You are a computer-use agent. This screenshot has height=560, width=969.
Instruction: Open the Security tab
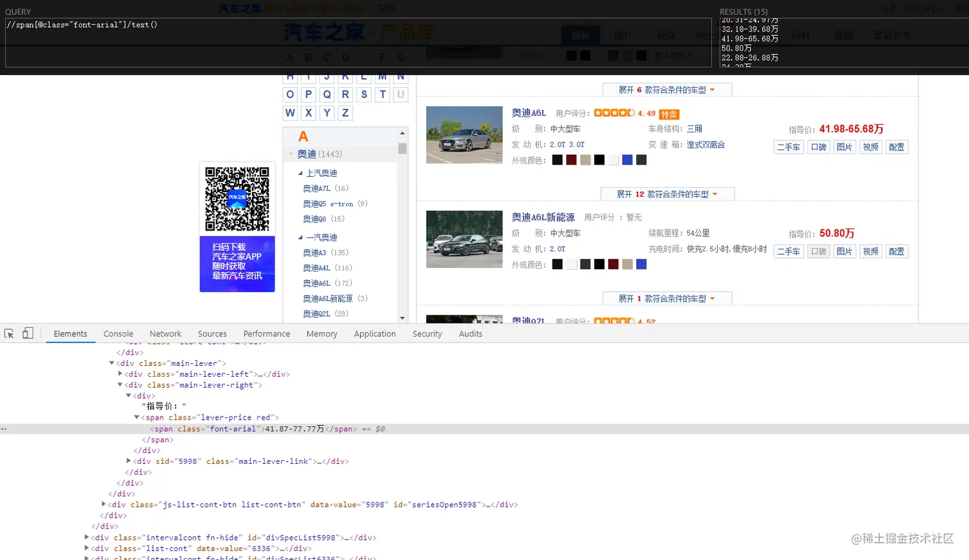(427, 334)
